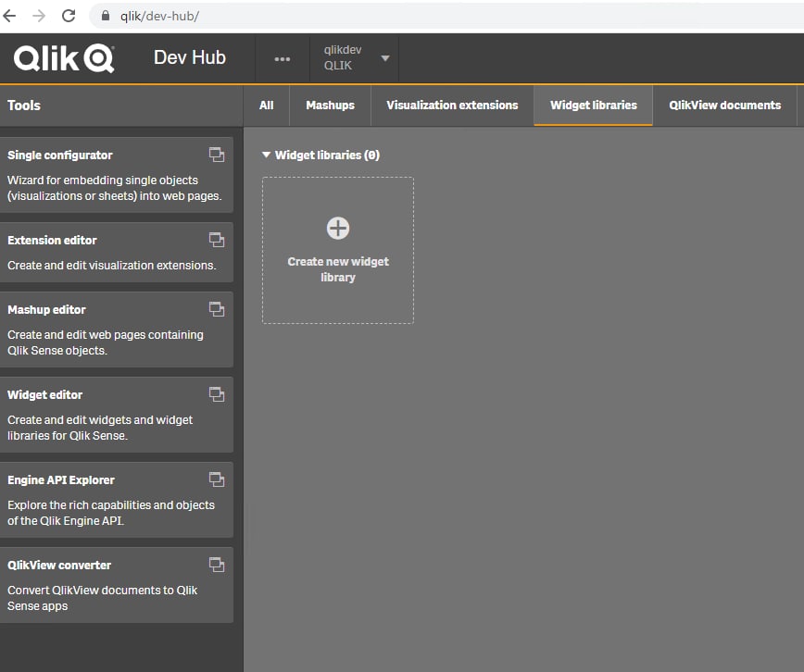
Task: Click the browser address bar URL
Action: click(x=159, y=16)
